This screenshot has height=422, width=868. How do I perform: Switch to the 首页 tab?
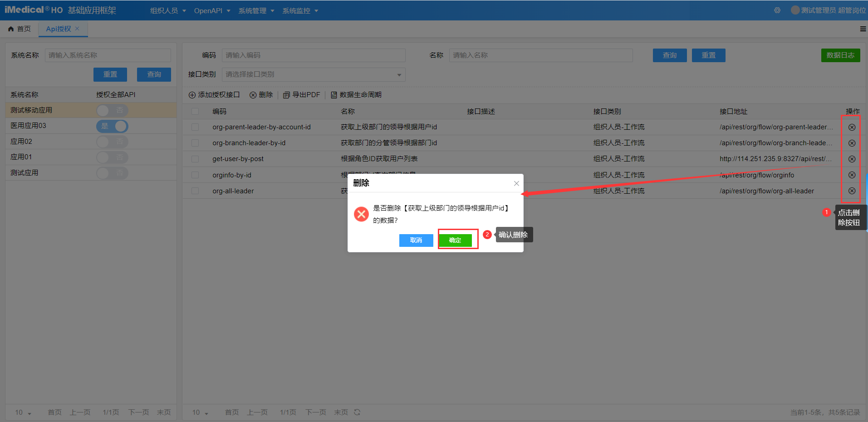[20, 29]
